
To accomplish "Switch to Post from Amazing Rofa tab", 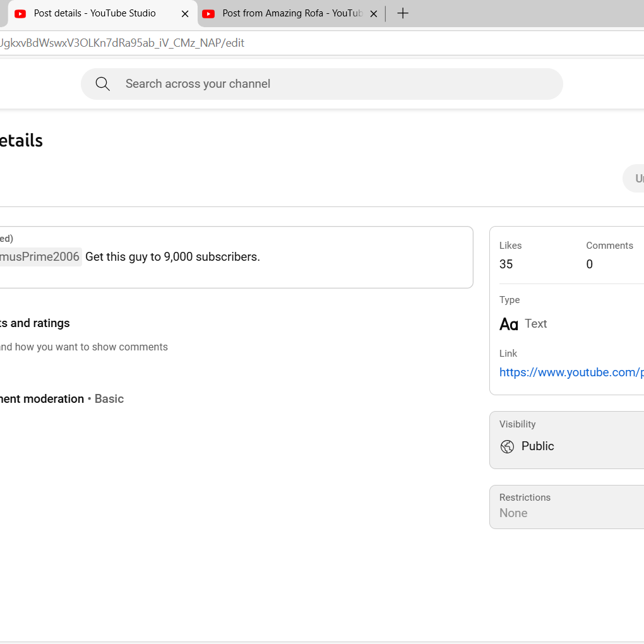I will (x=292, y=13).
